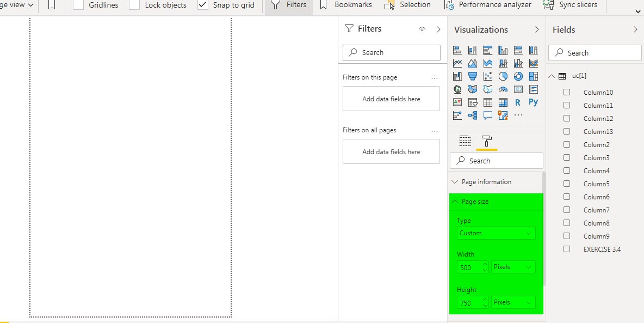Viewport: 644px width, 323px height.
Task: Insert a gauge visual
Action: point(503,89)
